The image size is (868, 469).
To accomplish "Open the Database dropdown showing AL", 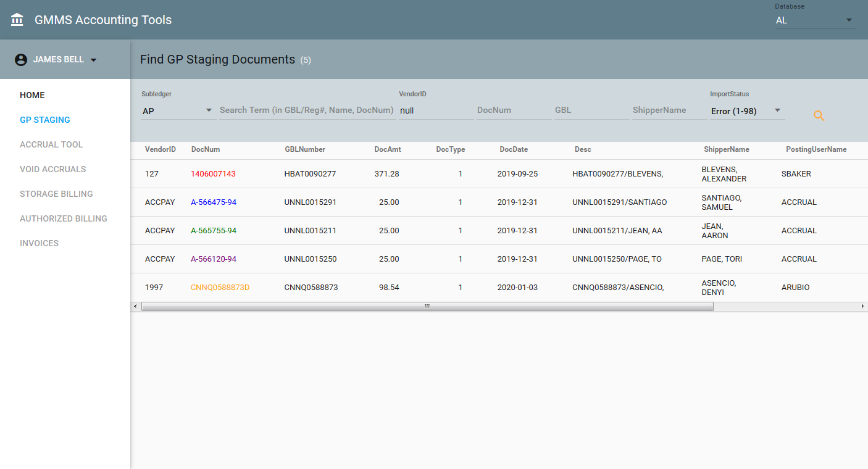I will pos(815,20).
